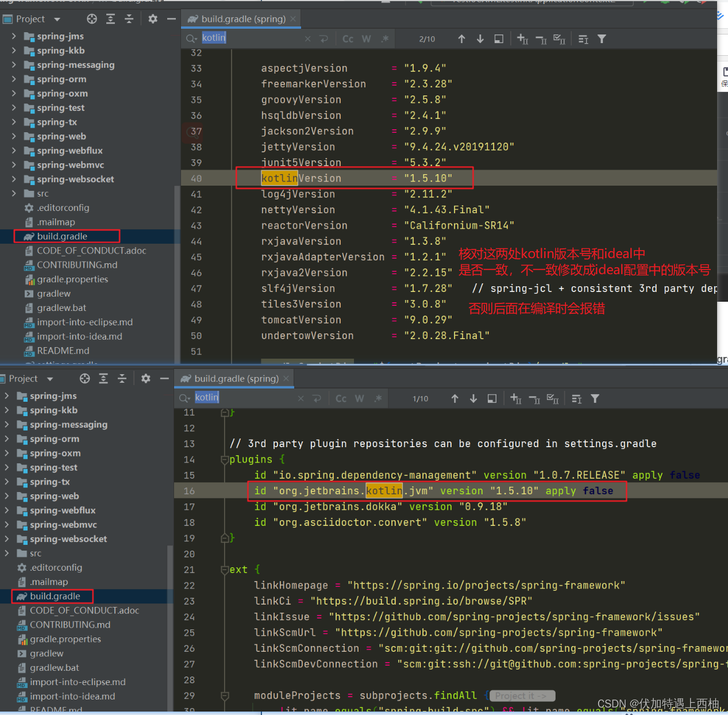This screenshot has height=715, width=728.
Task: Hide the lower Project panel with minimize dash
Action: click(x=164, y=378)
